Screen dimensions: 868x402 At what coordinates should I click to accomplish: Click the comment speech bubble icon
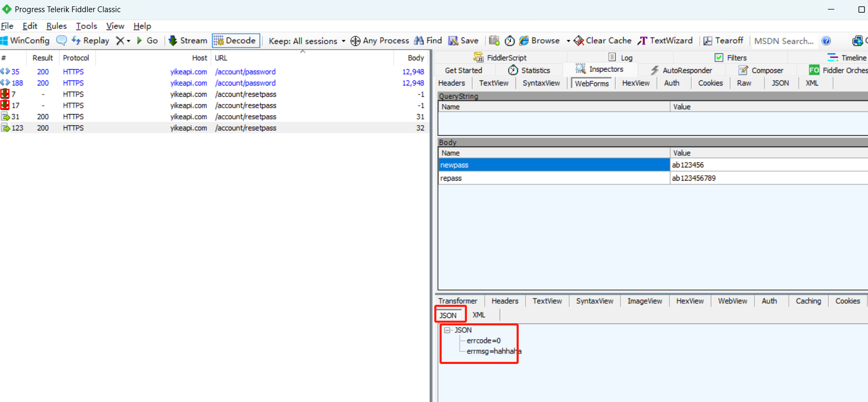point(62,41)
